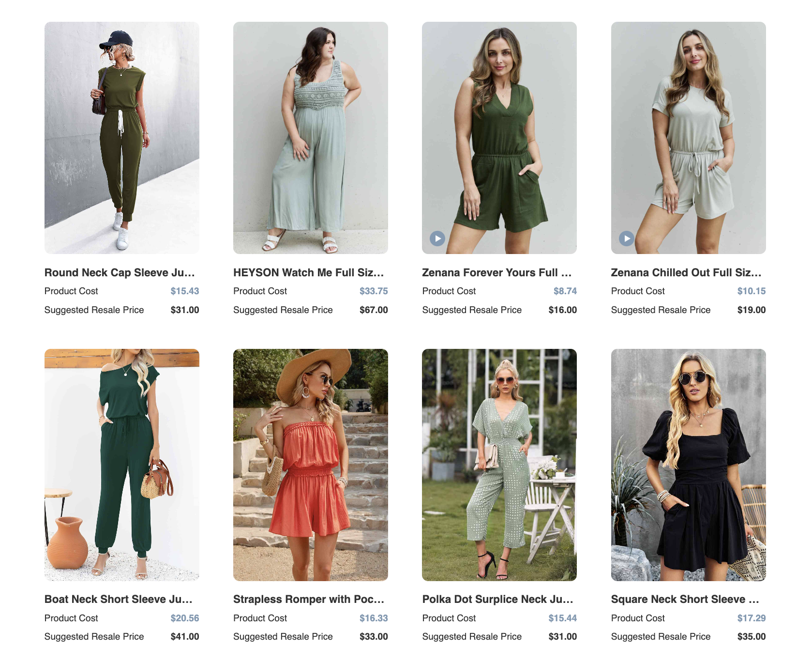View the HEYSON sage wide-leg jumpsuit photo
The height and width of the screenshot is (660, 812).
[x=310, y=139]
